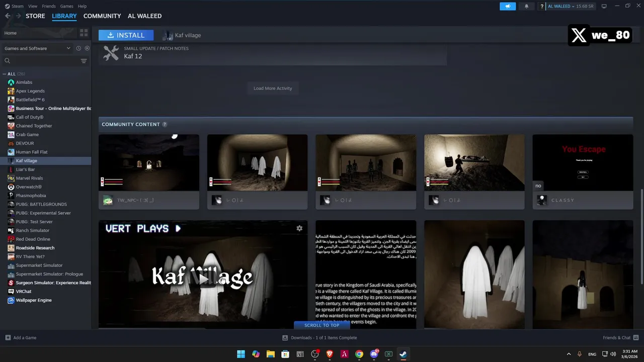Image resolution: width=644 pixels, height=362 pixels.
Task: Click the microphone tray icon
Action: pyautogui.click(x=580, y=354)
